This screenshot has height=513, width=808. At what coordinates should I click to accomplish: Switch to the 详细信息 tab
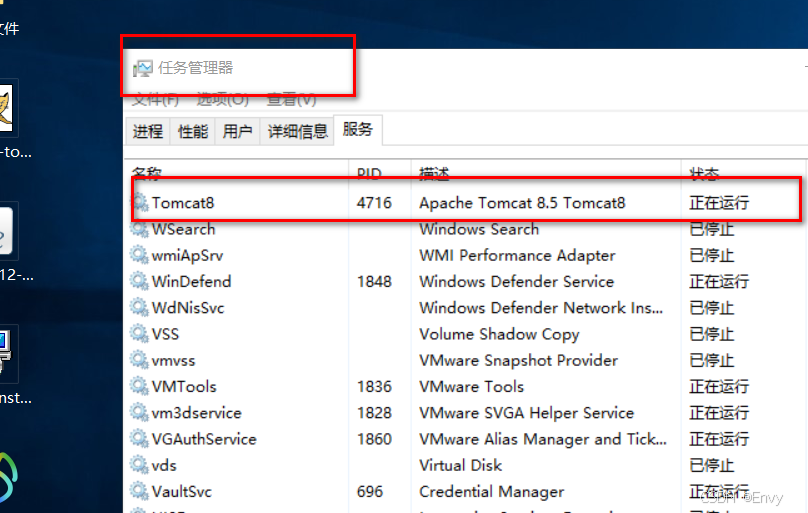(x=297, y=131)
